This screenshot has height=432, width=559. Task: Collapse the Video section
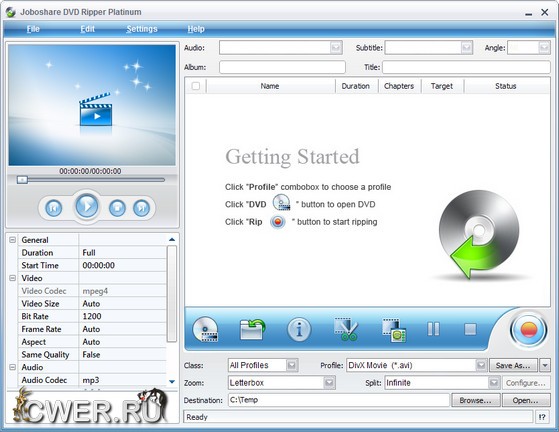(12, 278)
